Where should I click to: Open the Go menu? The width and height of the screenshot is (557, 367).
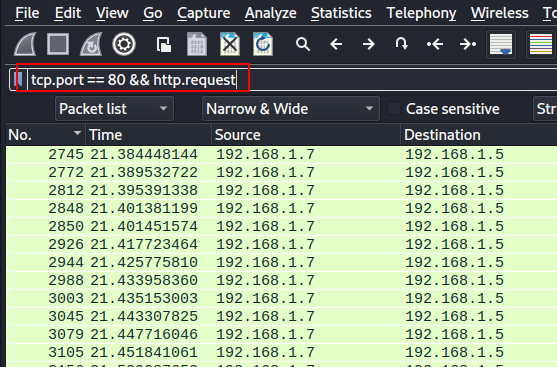(x=153, y=13)
